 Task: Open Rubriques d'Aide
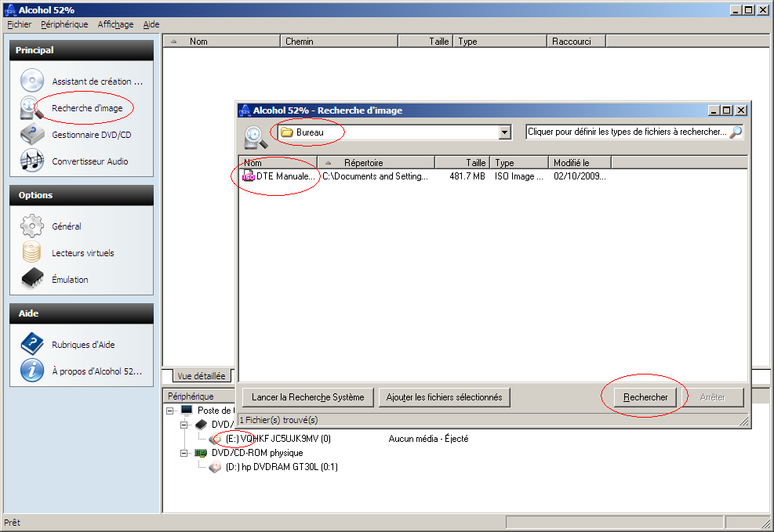point(83,345)
